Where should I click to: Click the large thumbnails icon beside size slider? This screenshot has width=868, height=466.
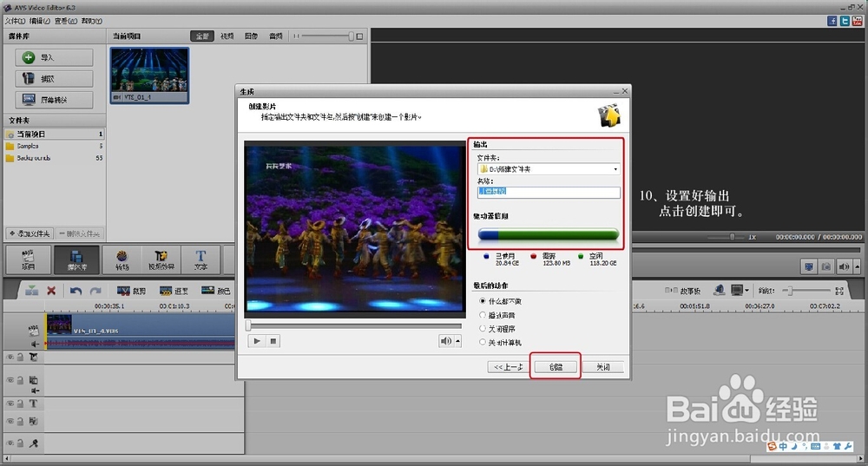pos(360,36)
